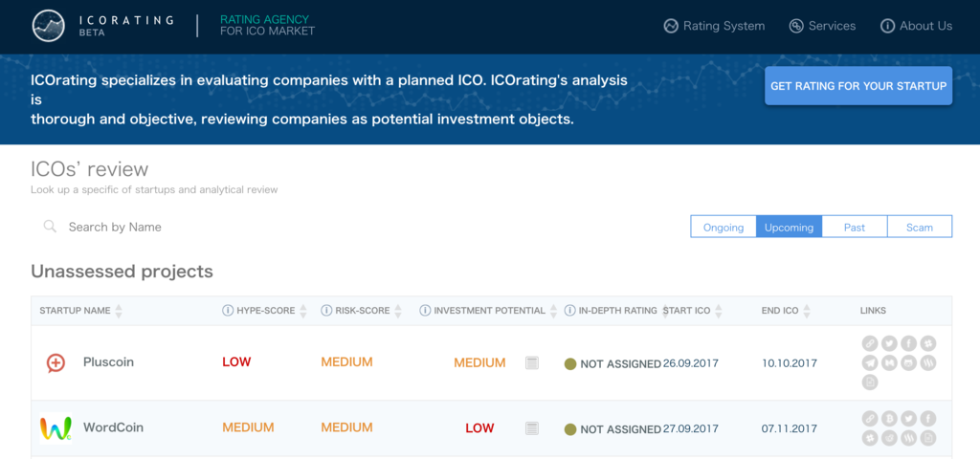Image resolution: width=980 pixels, height=459 pixels.
Task: Sort table by Startup Name arrows
Action: 119,311
